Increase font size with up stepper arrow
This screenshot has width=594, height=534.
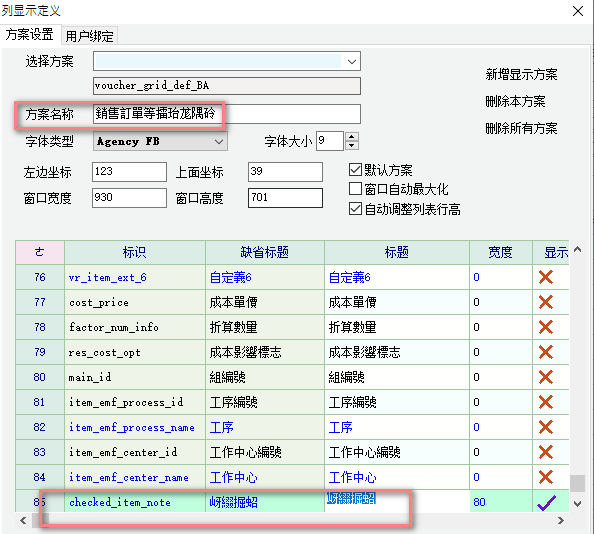point(352,137)
